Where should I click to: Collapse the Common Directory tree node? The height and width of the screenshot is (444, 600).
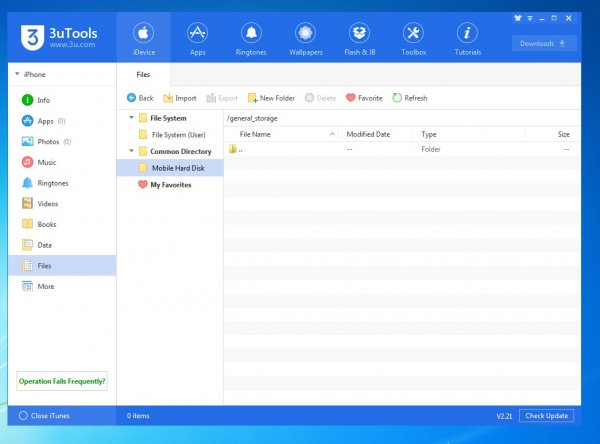(x=131, y=151)
